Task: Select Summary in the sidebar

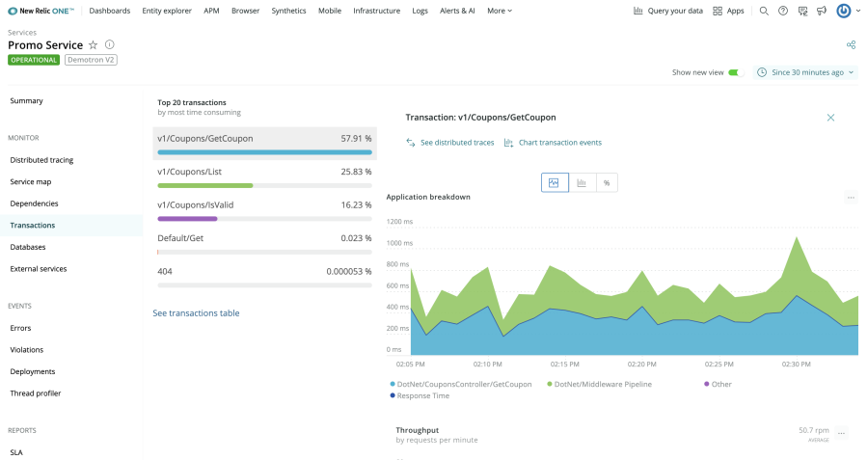Action: tap(26, 100)
